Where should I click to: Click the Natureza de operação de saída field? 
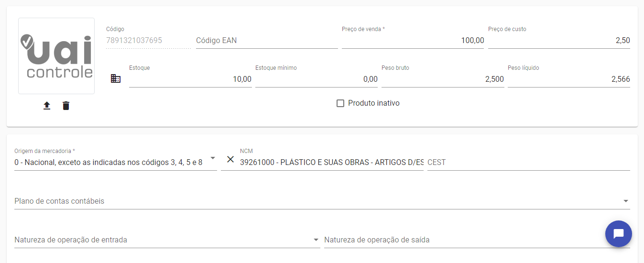point(459,240)
